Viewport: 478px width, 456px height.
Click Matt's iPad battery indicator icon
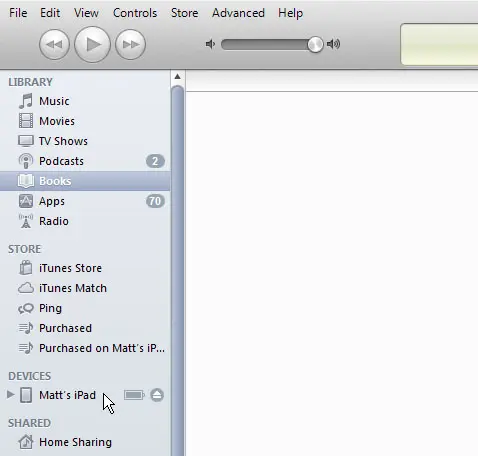[134, 395]
